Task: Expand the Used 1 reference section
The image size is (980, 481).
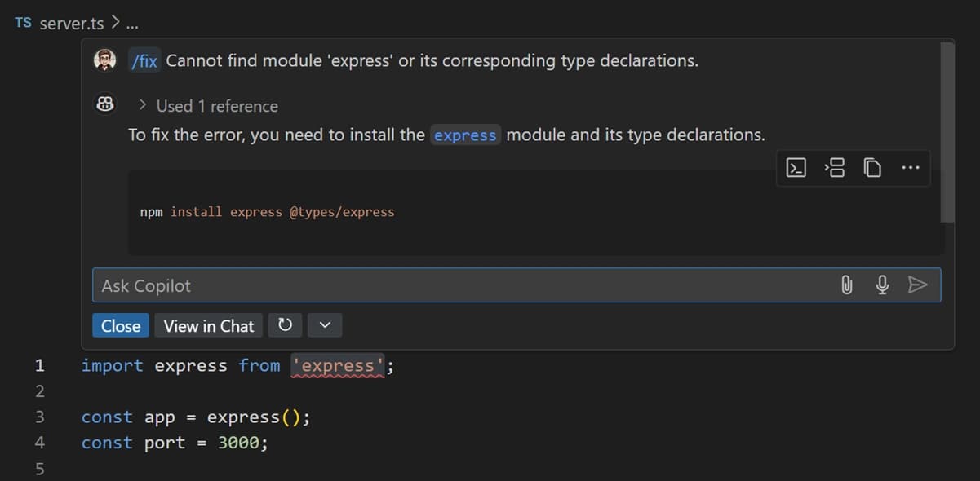Action: click(208, 106)
